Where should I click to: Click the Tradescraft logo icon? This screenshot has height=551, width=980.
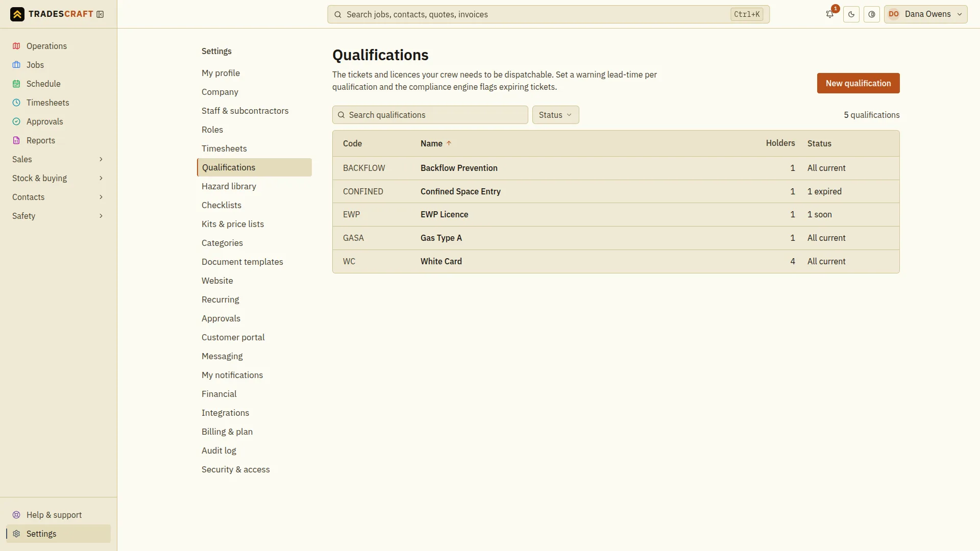(x=17, y=14)
